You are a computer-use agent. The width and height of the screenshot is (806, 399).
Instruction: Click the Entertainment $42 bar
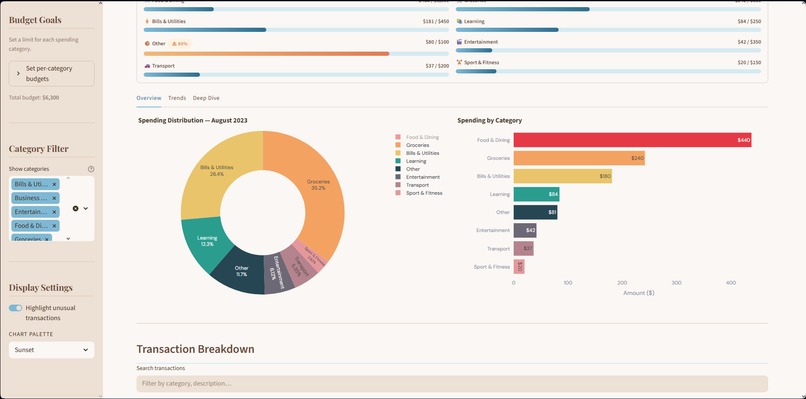click(525, 230)
